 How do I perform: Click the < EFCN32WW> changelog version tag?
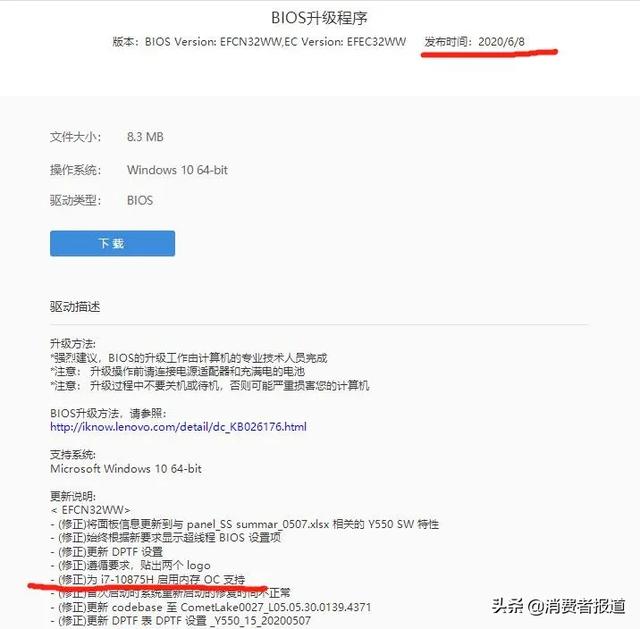click(90, 510)
